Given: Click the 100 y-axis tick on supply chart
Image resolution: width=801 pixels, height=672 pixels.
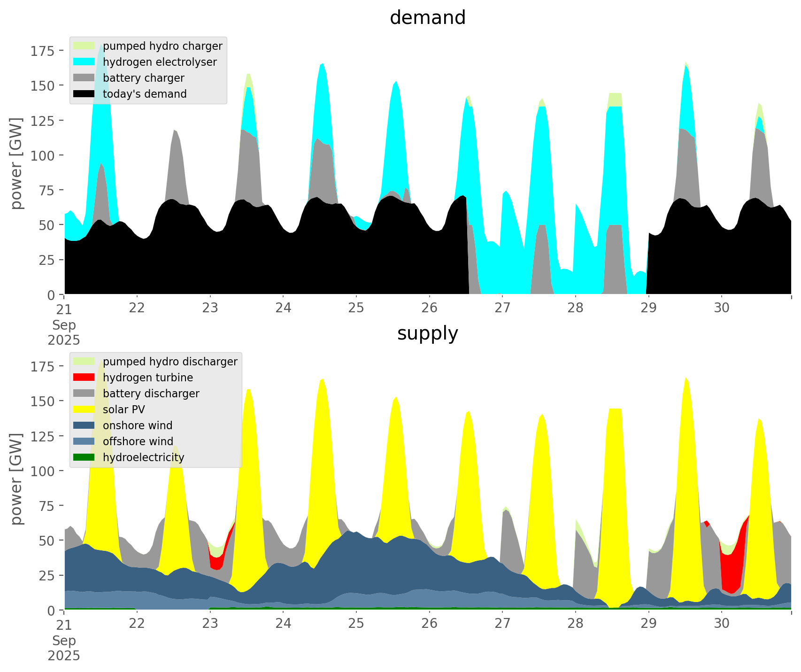Looking at the screenshot, I should (x=42, y=471).
